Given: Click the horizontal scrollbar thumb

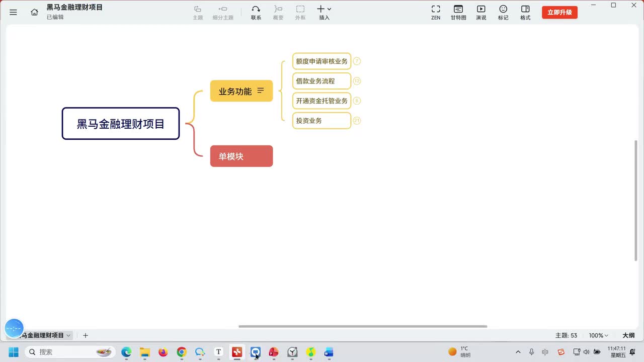Looking at the screenshot, I should [363, 326].
